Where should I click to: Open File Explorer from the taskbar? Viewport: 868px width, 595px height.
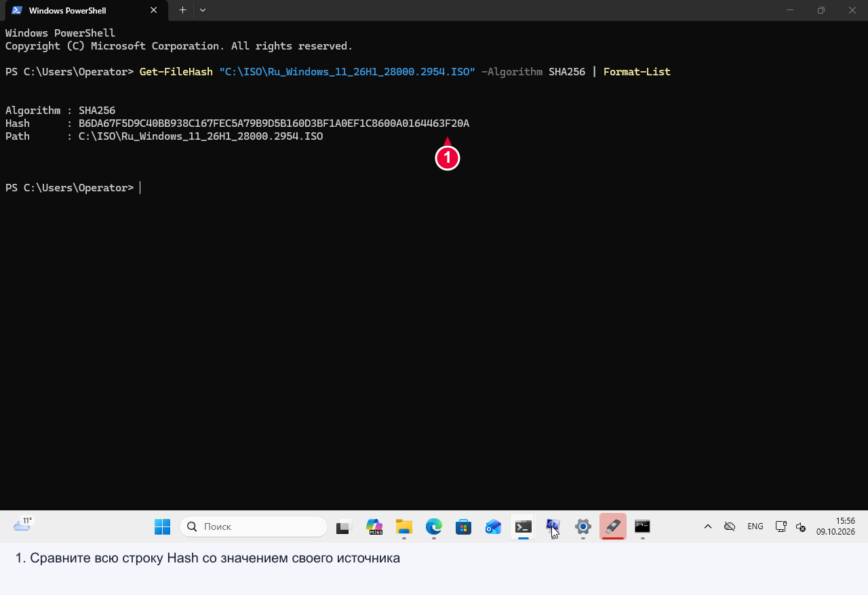[x=404, y=526]
